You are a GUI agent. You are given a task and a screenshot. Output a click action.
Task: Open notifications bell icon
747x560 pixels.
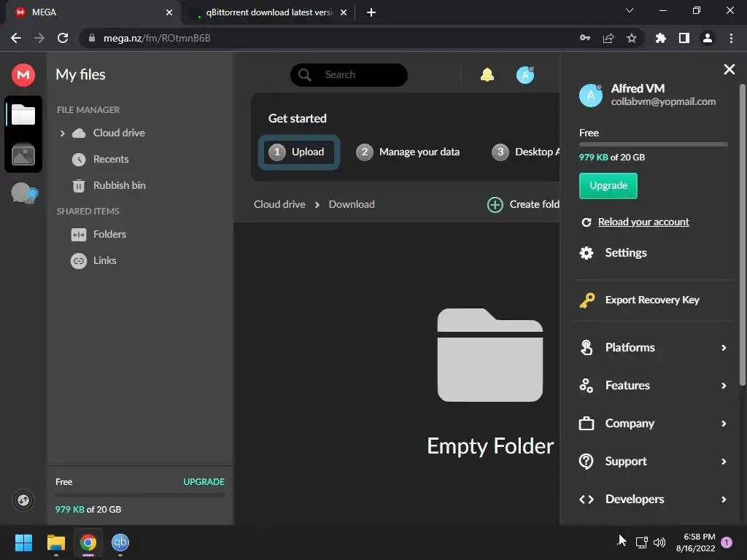click(x=487, y=75)
